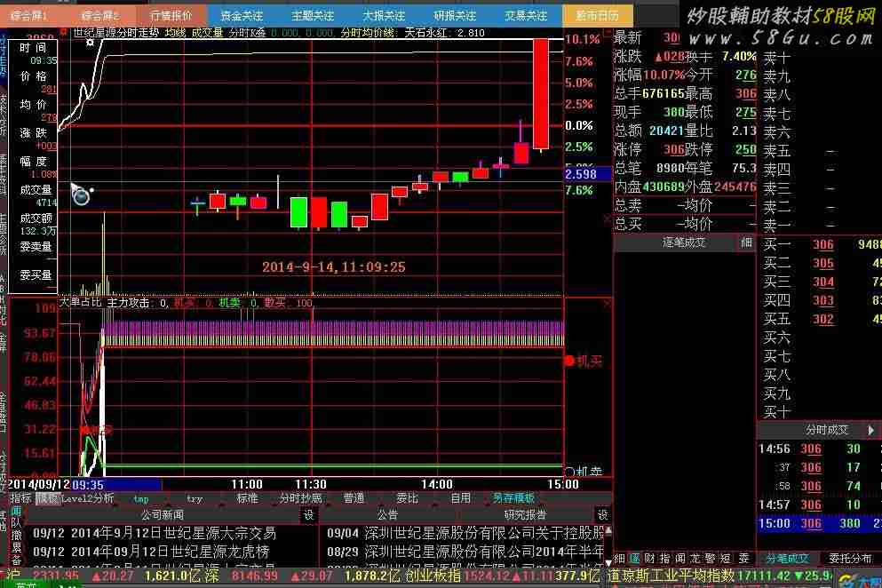882x588 pixels.
Task: Click the 分时成交 panel header
Action: click(x=826, y=431)
